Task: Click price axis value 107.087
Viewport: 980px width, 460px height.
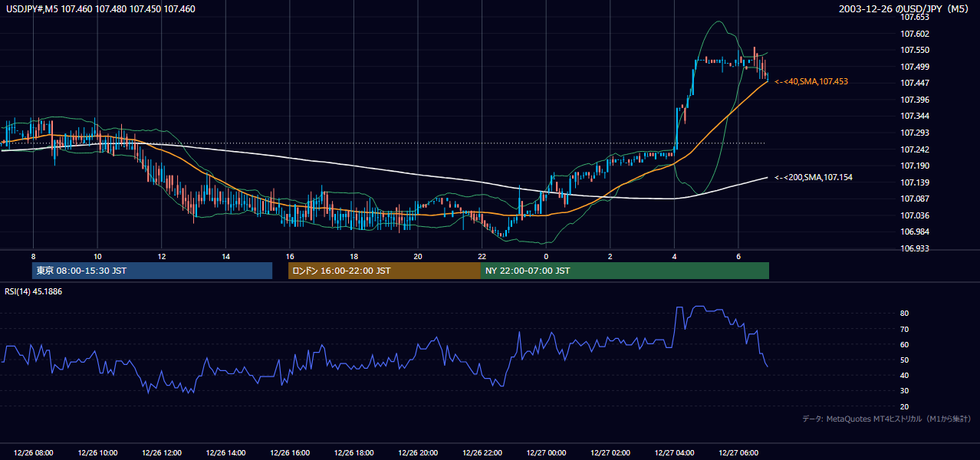Action: pyautogui.click(x=914, y=199)
